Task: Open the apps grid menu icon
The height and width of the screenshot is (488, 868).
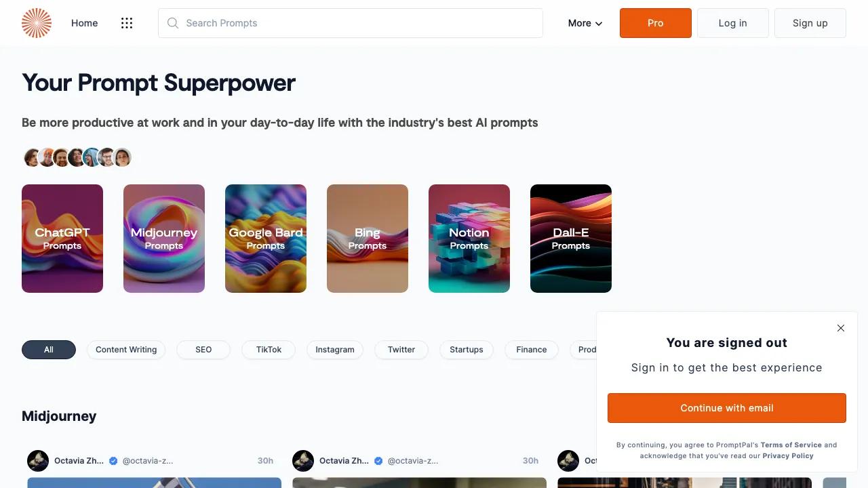Action: coord(127,23)
